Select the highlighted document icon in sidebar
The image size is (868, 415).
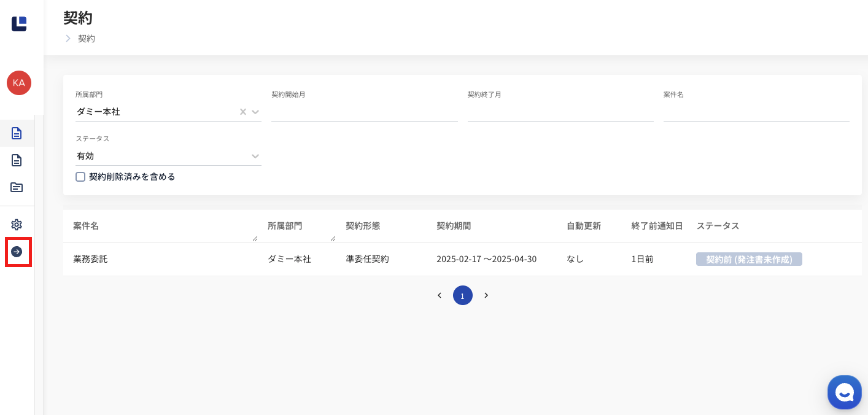click(17, 133)
